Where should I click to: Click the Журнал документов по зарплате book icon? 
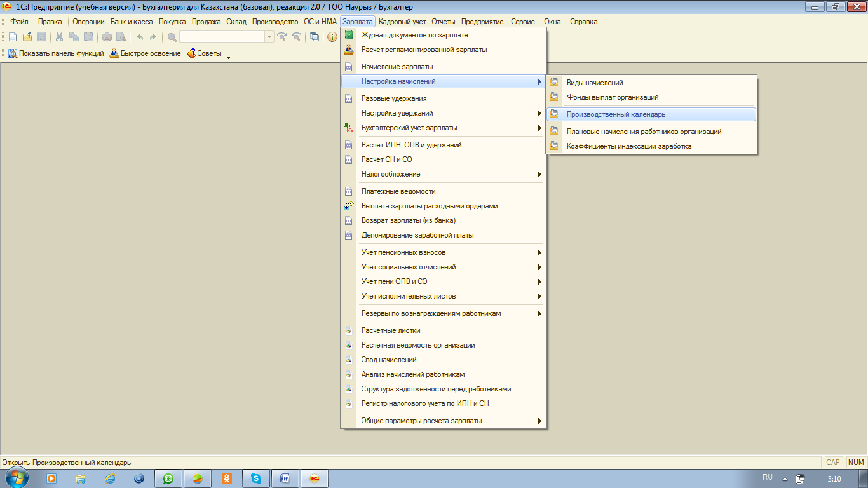348,35
